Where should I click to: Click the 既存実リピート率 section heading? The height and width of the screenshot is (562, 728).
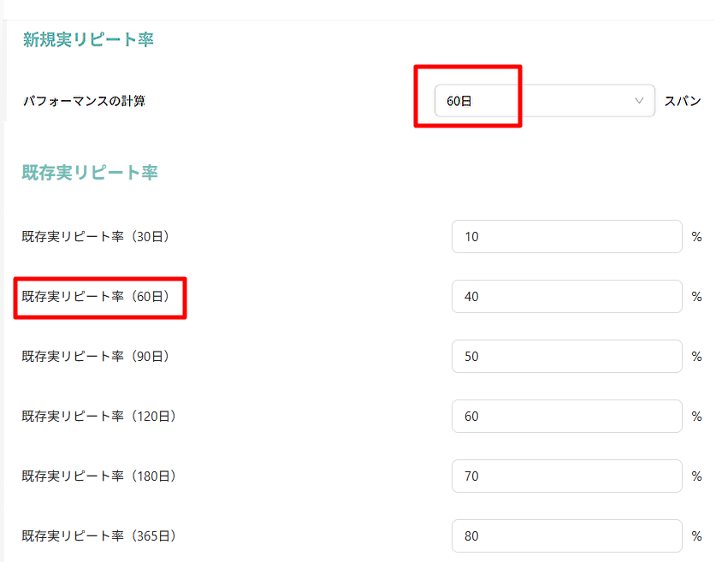click(x=90, y=172)
